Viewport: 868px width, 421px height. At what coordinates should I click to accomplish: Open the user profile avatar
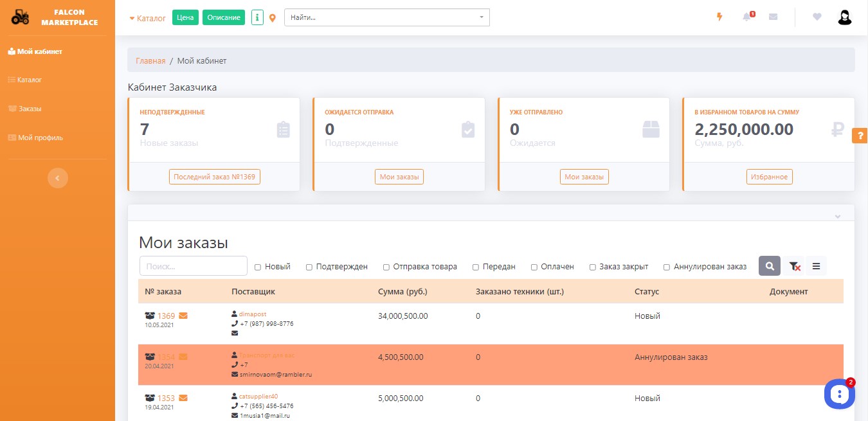[x=844, y=17]
